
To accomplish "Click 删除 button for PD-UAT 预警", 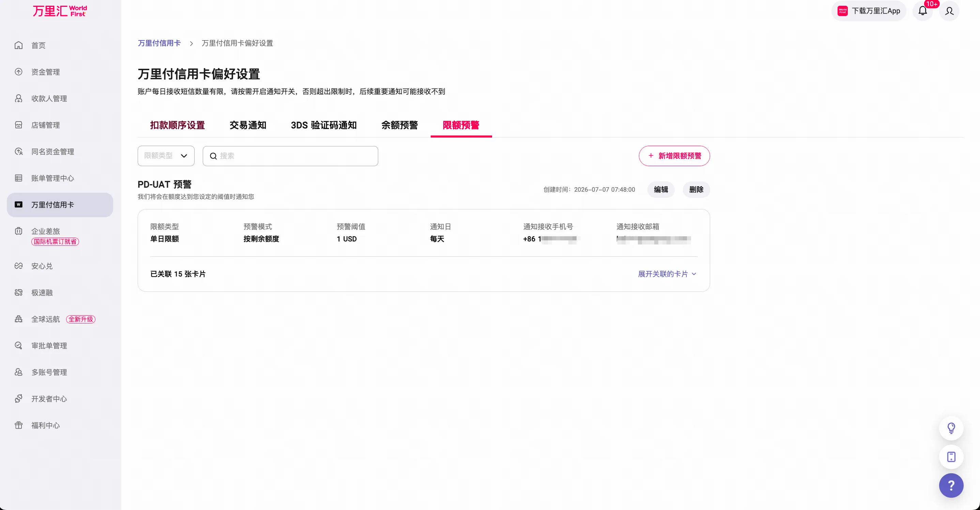I will [696, 190].
